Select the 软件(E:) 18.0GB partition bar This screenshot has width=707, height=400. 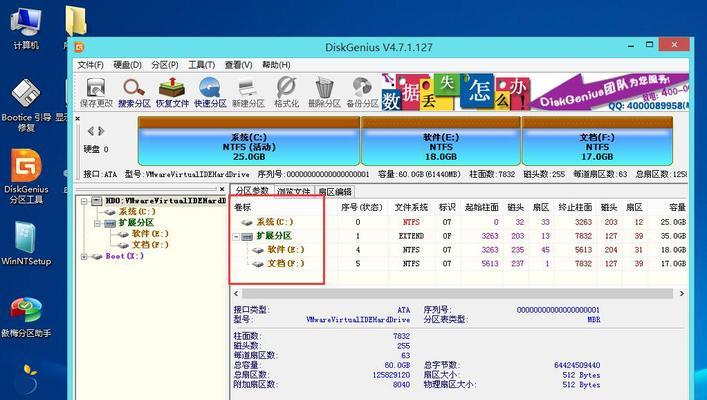pyautogui.click(x=441, y=141)
